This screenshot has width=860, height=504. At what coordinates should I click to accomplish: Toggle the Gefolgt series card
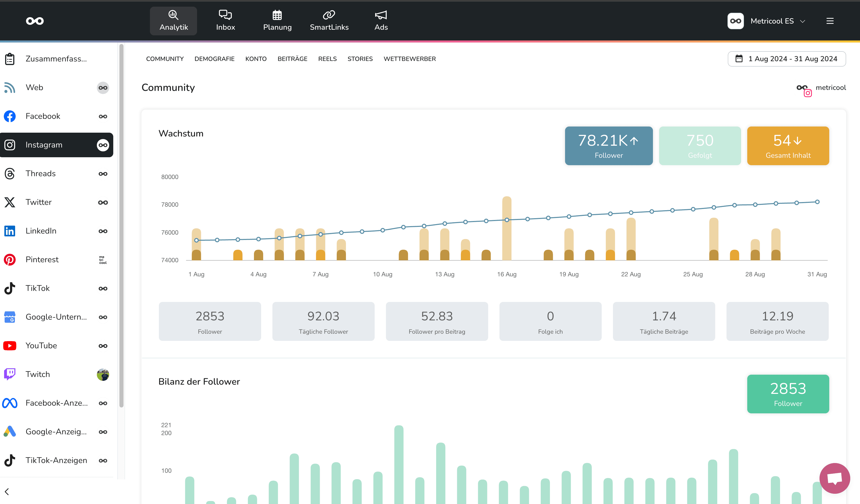(x=700, y=146)
